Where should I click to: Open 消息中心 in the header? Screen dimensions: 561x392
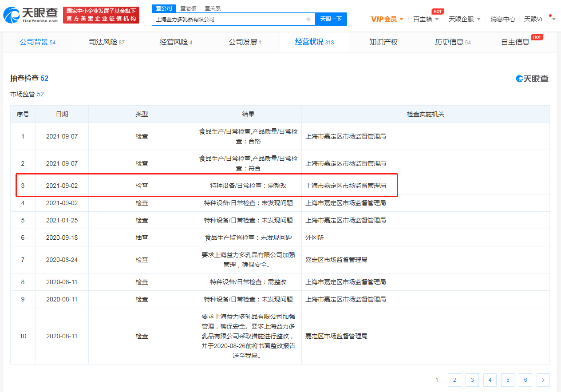pos(503,19)
